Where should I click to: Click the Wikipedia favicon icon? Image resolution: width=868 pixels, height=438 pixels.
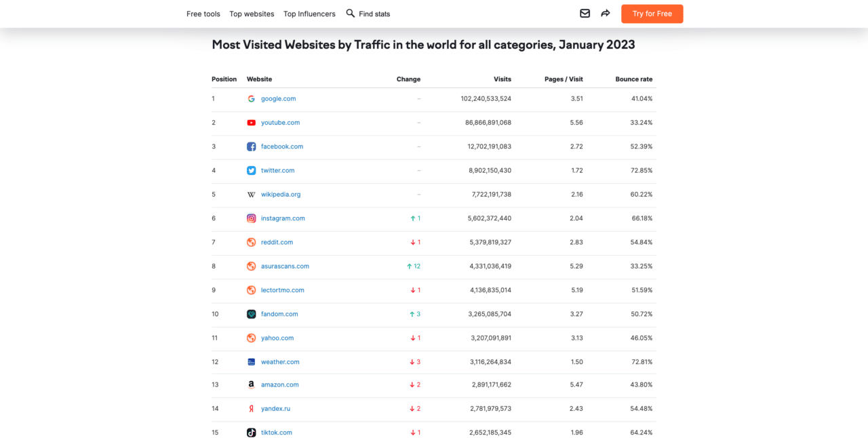251,195
